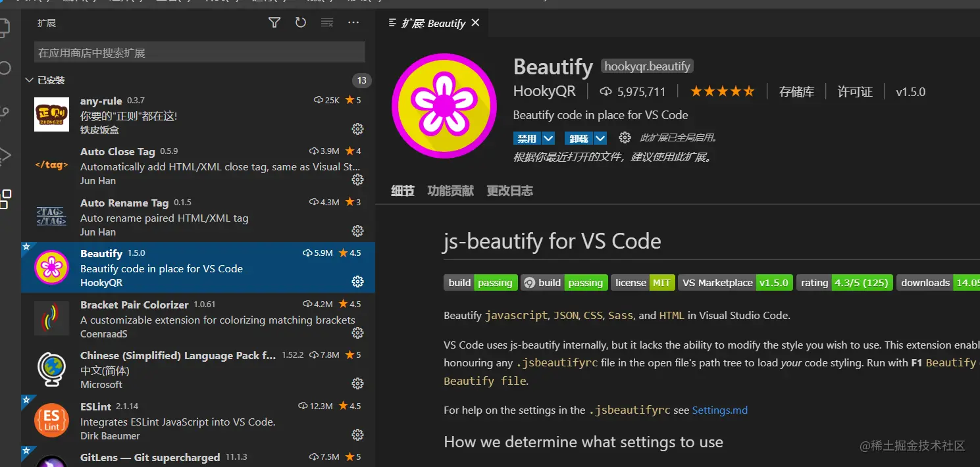Image resolution: width=980 pixels, height=467 pixels.
Task: Click the 禁用 button
Action: click(x=527, y=138)
